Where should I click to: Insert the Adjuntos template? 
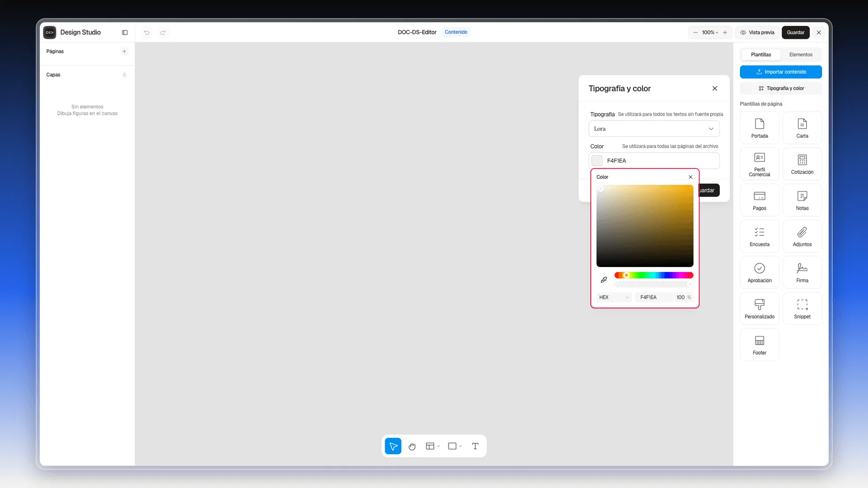pos(802,236)
